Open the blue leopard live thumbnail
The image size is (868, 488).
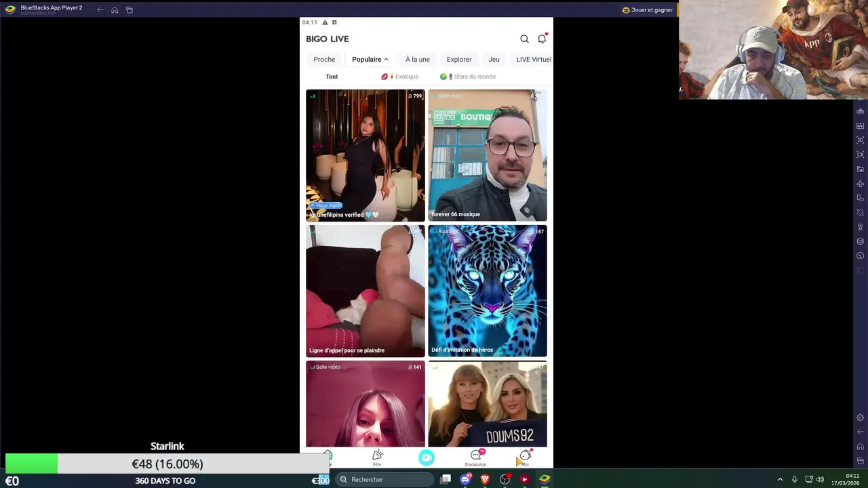pyautogui.click(x=487, y=291)
